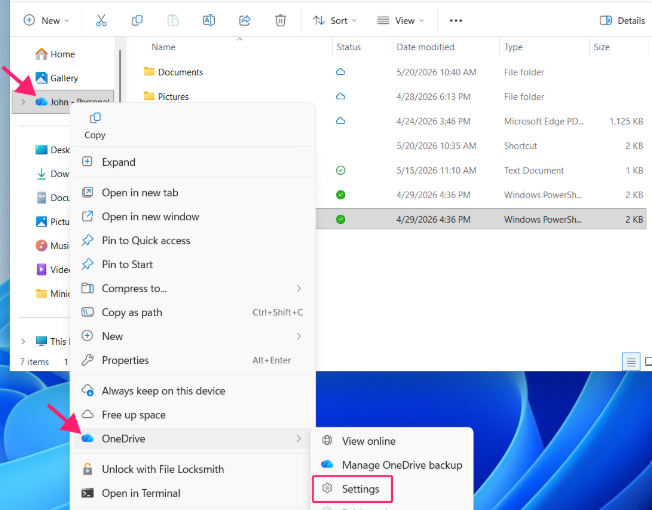Choose Pin to Quick access

[x=193, y=240]
